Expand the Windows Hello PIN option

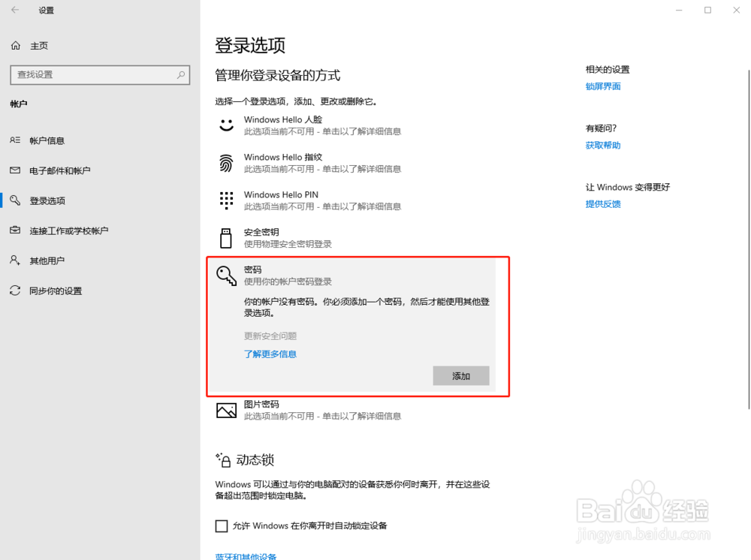click(x=354, y=200)
